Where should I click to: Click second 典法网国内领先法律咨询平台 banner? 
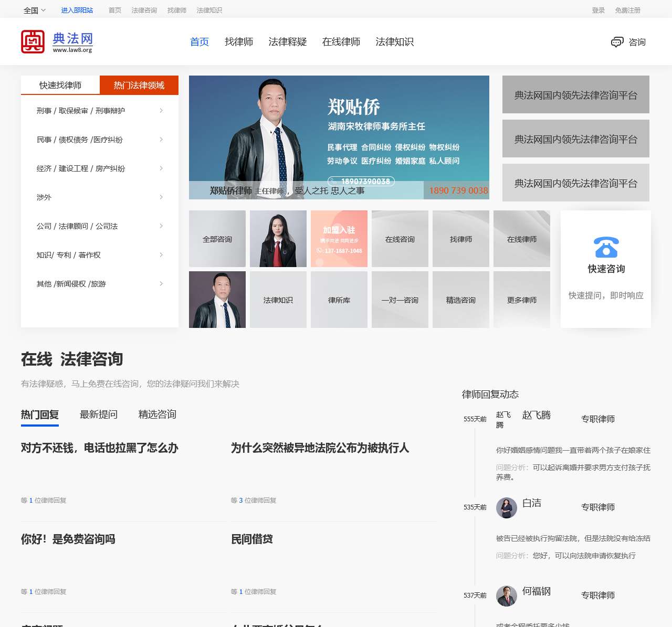point(576,139)
